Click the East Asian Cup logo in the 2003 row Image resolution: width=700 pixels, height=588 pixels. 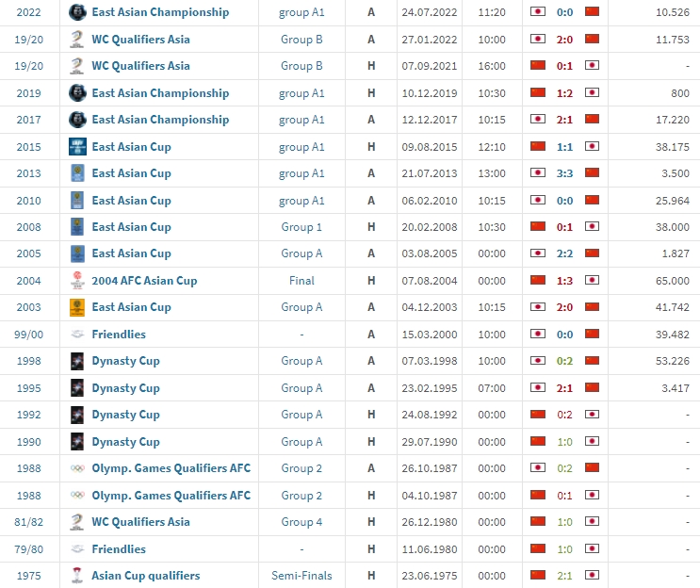(77, 307)
